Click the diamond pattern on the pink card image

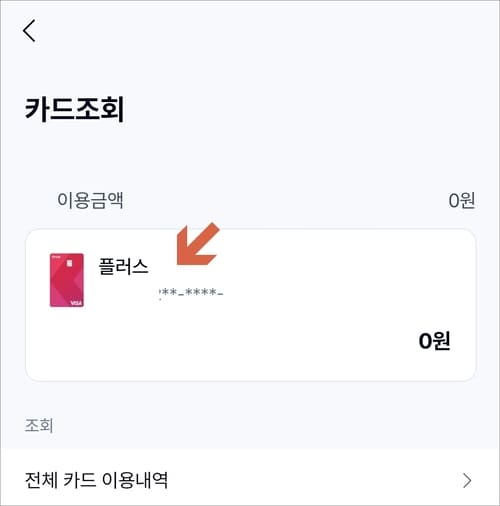coord(63,283)
